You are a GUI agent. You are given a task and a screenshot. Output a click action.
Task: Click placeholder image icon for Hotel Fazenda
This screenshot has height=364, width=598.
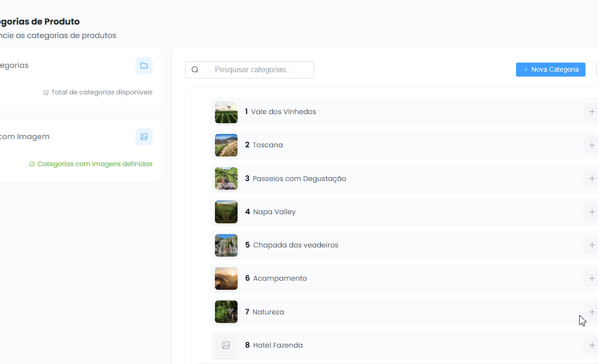point(226,345)
